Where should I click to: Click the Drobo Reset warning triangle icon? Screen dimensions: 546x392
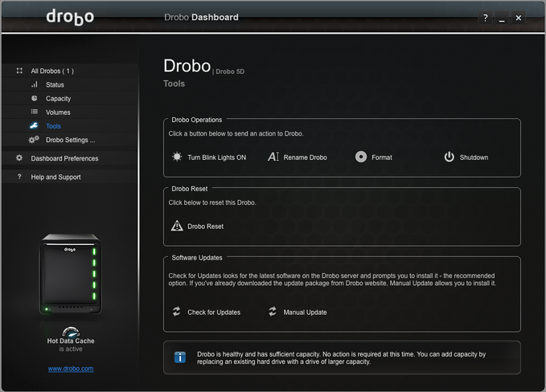coord(177,226)
